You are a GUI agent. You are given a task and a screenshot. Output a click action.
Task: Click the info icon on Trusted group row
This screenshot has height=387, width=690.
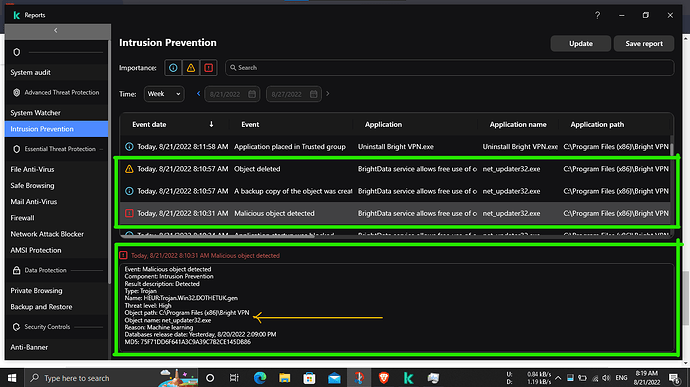coord(129,147)
